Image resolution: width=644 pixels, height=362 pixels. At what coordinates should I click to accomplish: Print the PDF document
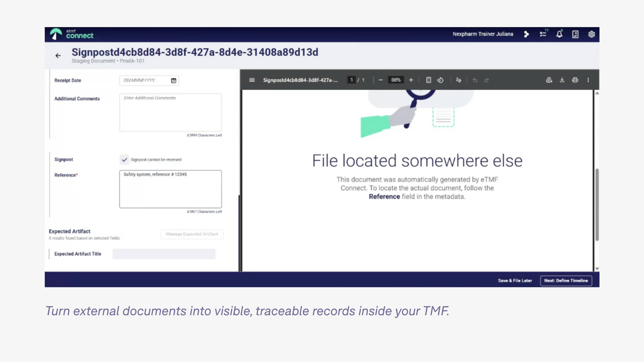coord(575,80)
